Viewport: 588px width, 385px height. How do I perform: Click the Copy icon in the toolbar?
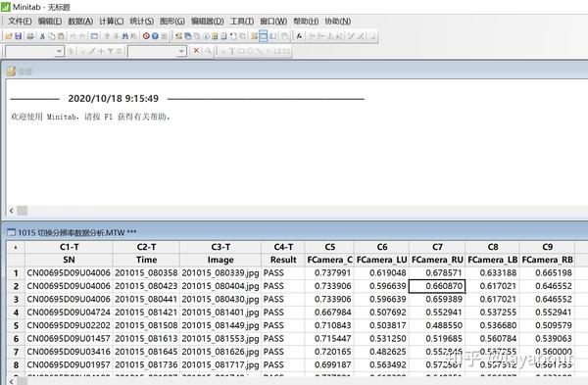51,36
